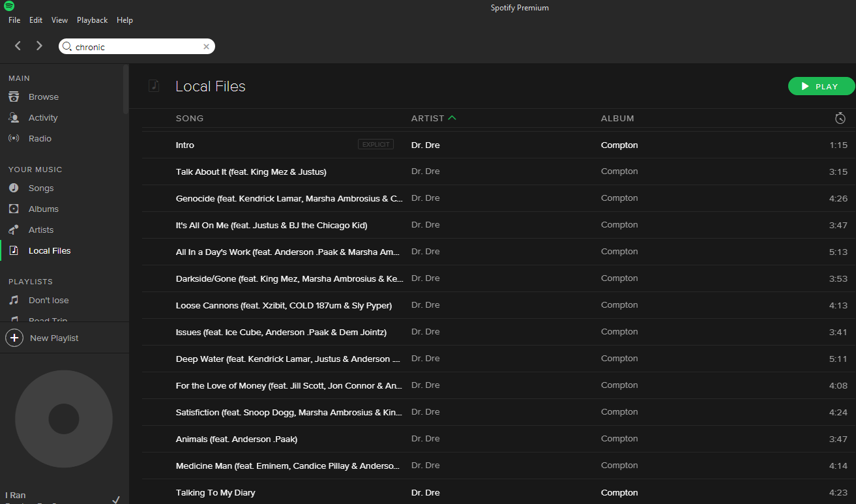856x504 pixels.
Task: Open the Help menu
Action: (125, 20)
